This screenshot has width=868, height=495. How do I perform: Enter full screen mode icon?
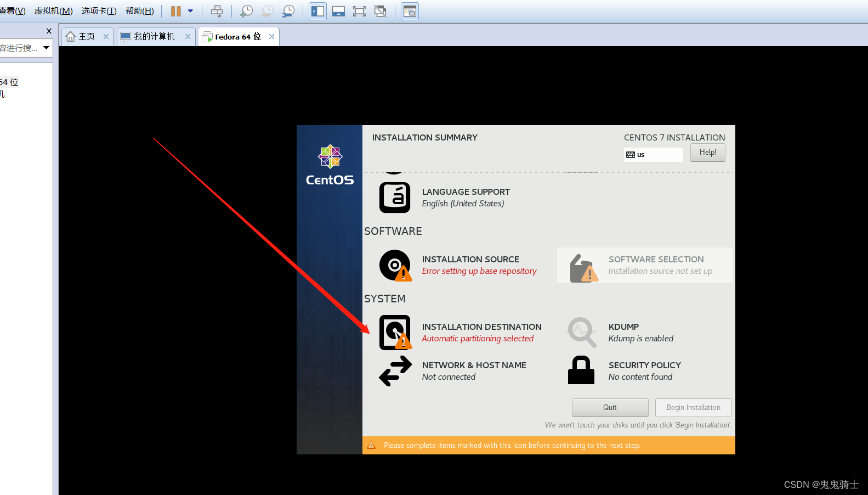pos(359,11)
